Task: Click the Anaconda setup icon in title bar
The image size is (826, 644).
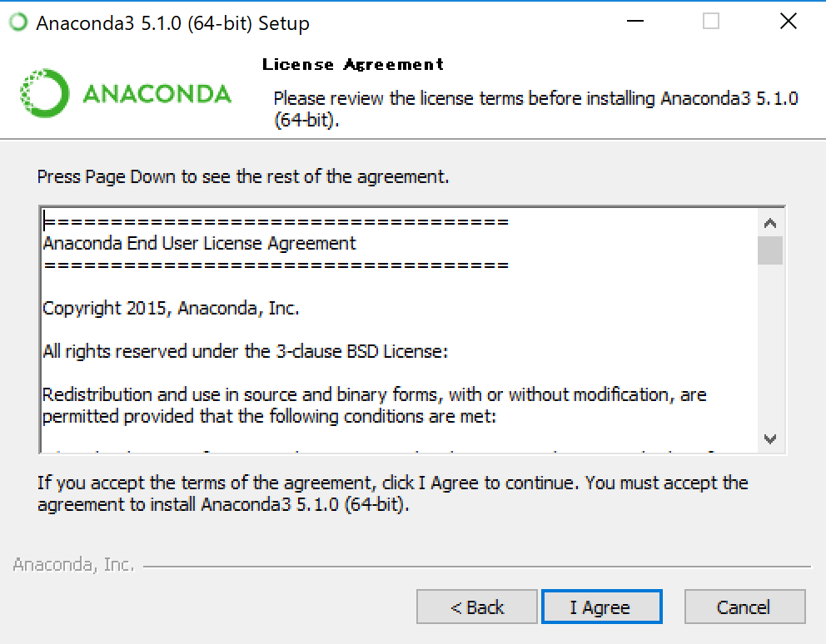Action: tap(17, 22)
